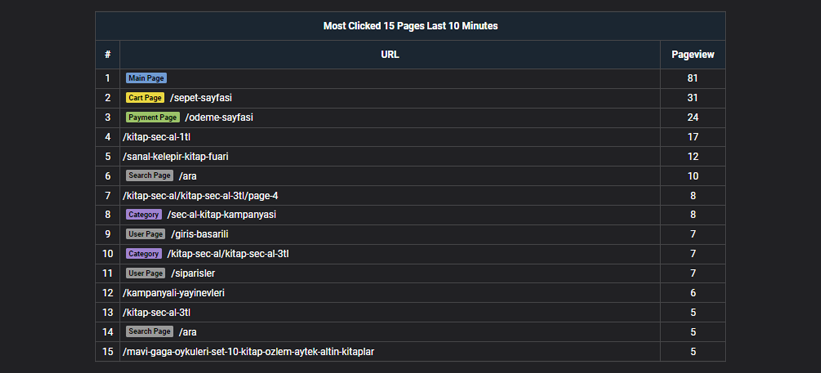This screenshot has width=821, height=373.
Task: Open the /sepet-sayfasi URL
Action: [201, 98]
